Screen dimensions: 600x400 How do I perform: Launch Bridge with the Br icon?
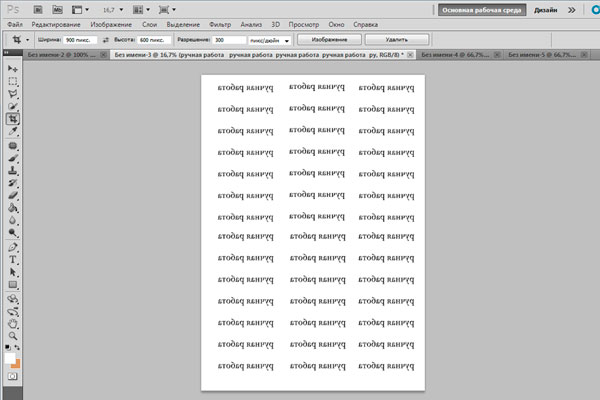38,10
